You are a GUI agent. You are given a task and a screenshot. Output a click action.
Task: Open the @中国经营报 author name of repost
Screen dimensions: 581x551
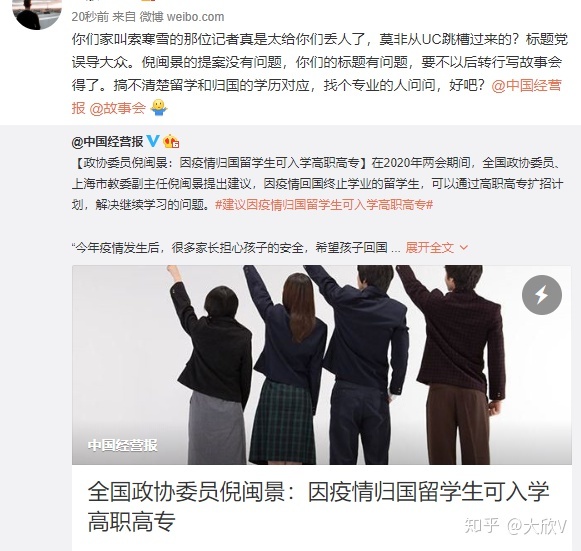107,142
